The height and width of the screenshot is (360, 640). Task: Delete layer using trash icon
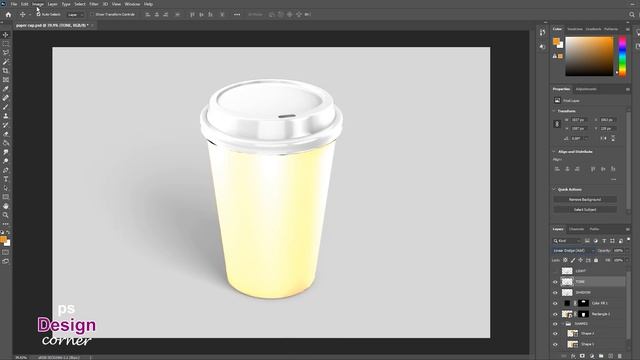(620, 356)
